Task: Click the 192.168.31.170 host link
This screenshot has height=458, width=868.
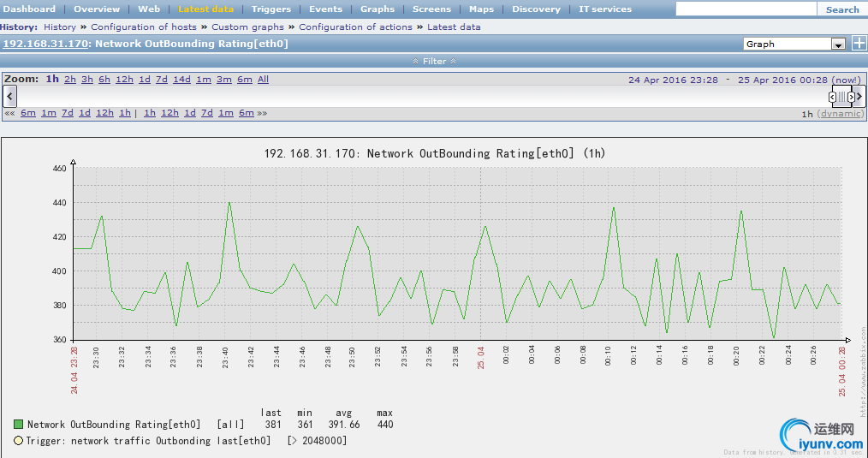Action: coord(45,44)
